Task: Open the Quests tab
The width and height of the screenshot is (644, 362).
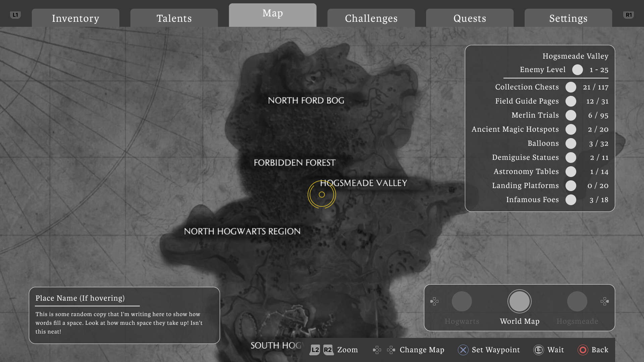Action: click(469, 18)
